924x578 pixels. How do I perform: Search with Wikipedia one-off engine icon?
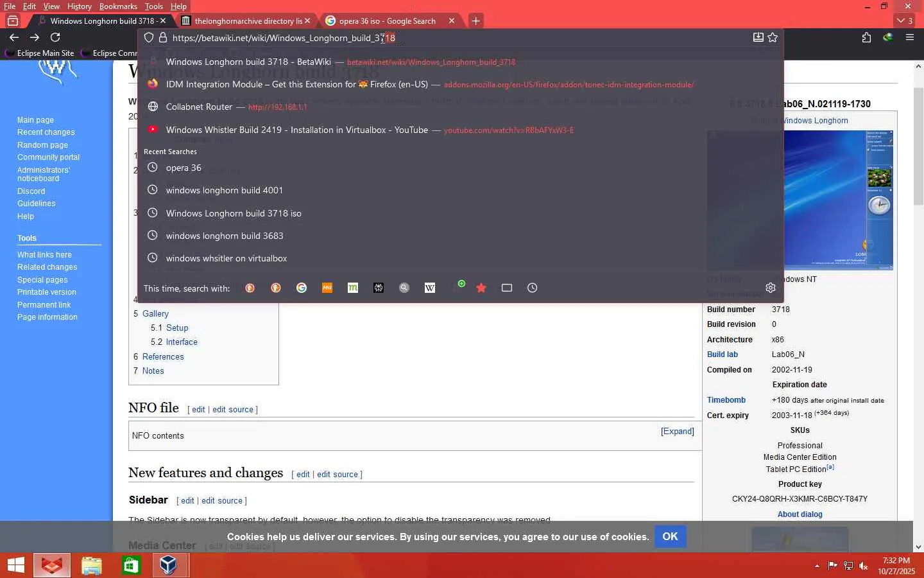point(430,288)
